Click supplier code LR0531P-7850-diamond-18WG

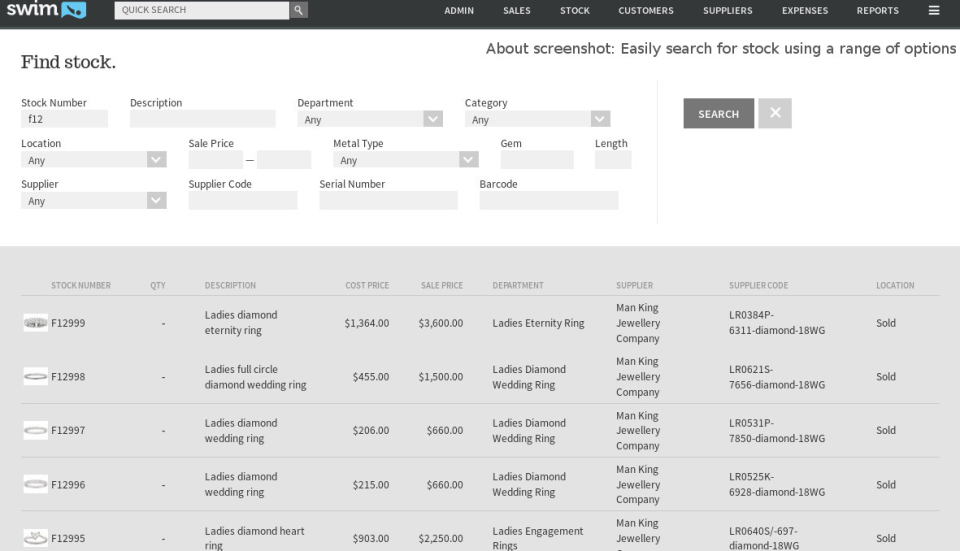[x=777, y=430]
